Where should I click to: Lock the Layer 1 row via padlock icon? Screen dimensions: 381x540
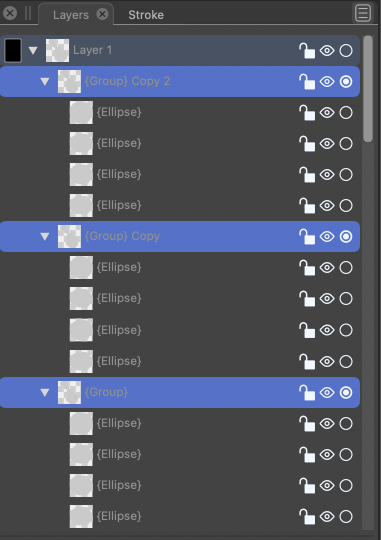(x=307, y=51)
